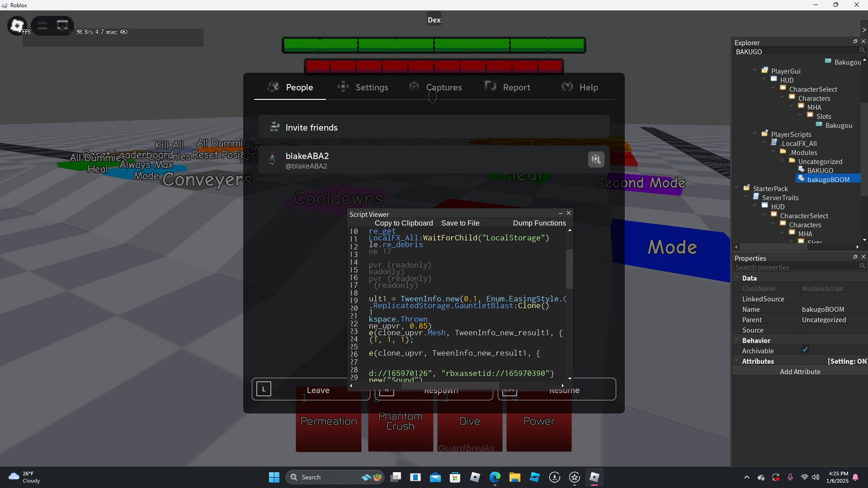Viewport: 868px width, 488px height.
Task: Toggle the Archivable checkbox
Action: (x=805, y=350)
